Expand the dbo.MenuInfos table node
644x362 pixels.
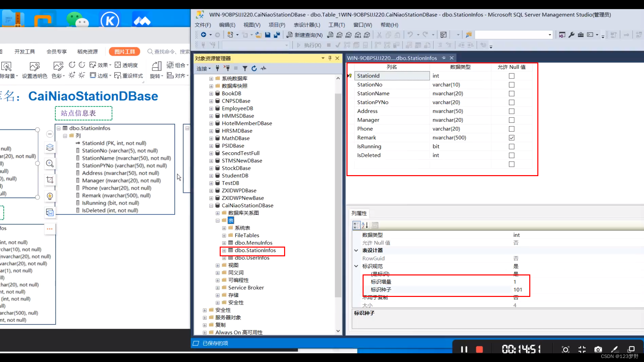click(x=224, y=243)
